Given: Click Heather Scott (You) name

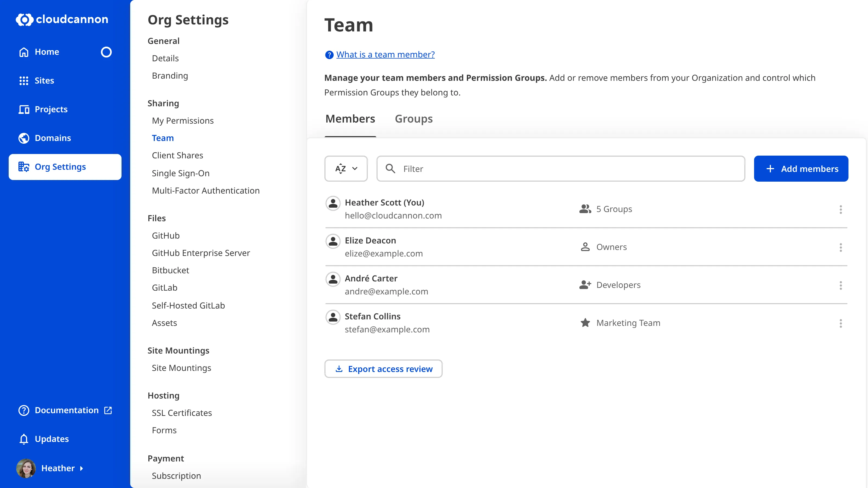Looking at the screenshot, I should point(384,203).
